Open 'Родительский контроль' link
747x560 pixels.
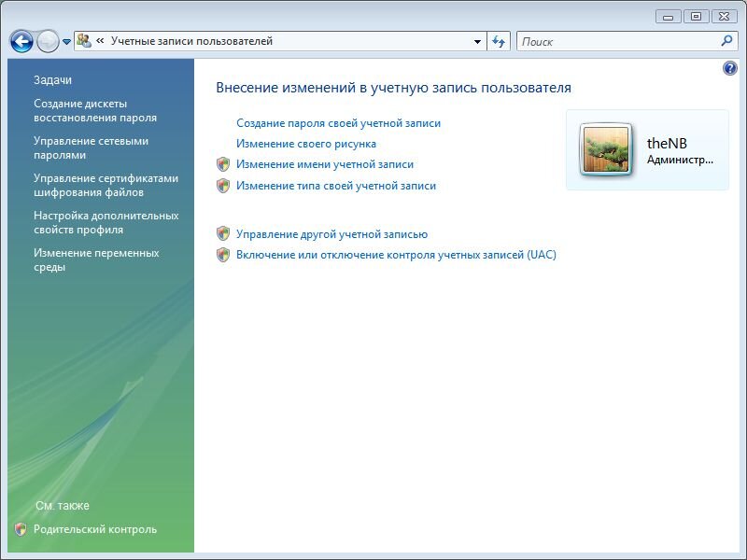(x=95, y=529)
